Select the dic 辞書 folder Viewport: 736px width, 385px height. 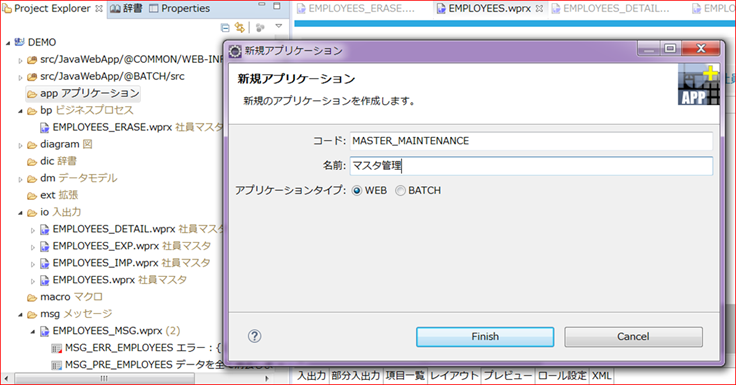[x=52, y=161]
